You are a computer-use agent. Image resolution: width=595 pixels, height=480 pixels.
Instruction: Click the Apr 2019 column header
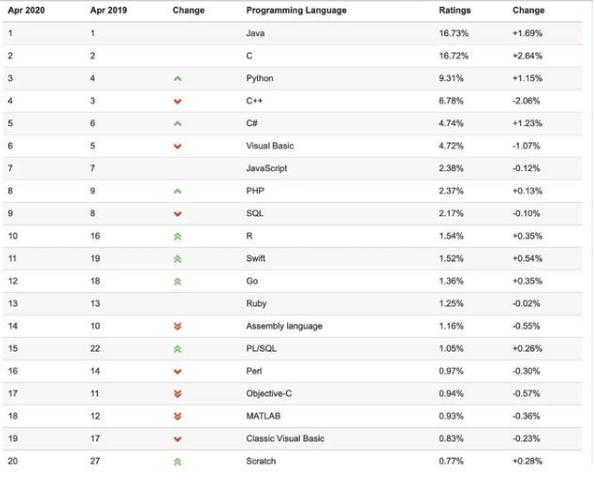pyautogui.click(x=109, y=10)
